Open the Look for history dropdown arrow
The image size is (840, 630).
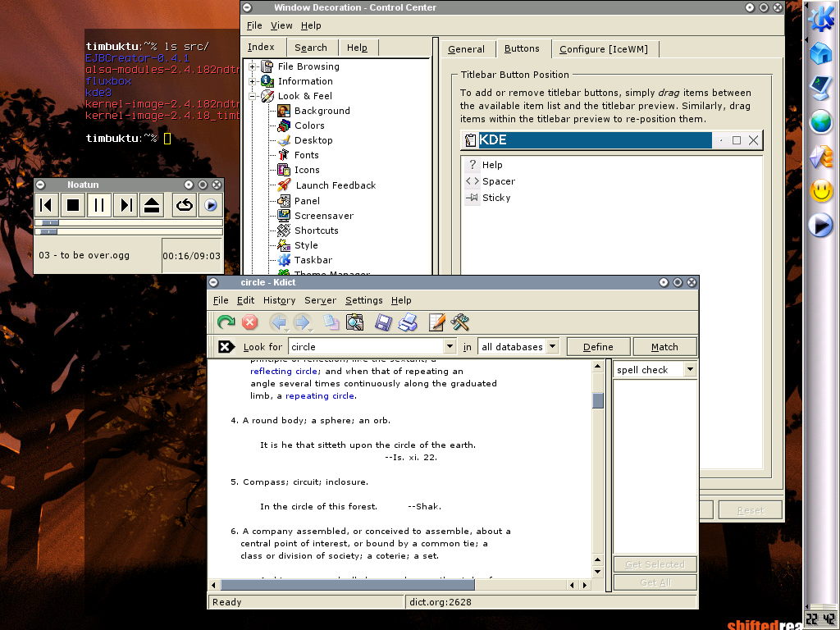(450, 347)
